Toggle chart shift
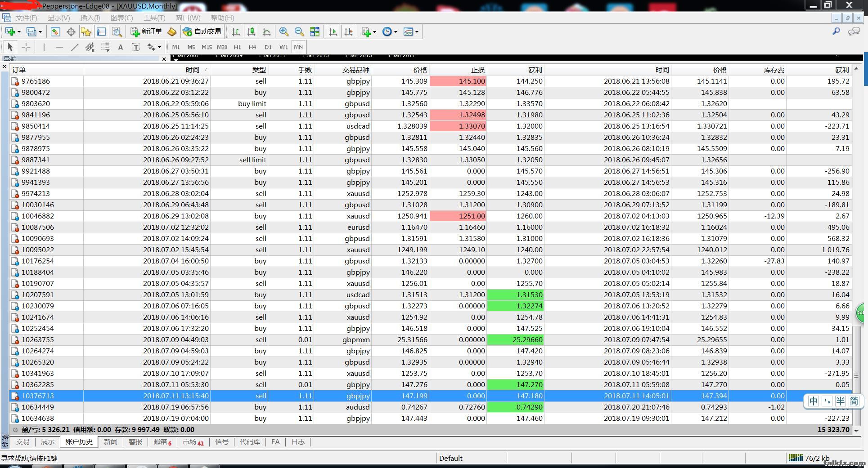 coord(348,31)
